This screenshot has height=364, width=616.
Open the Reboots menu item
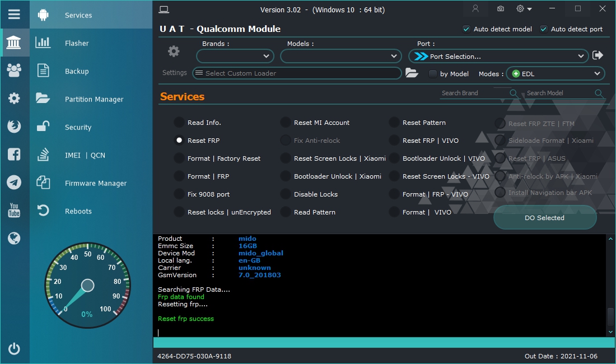click(x=91, y=211)
